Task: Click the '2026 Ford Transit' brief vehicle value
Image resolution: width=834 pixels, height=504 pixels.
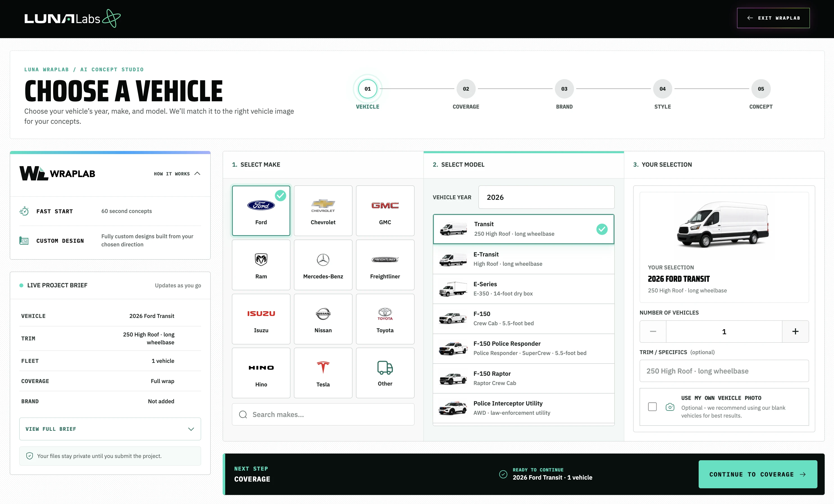Action: point(152,316)
